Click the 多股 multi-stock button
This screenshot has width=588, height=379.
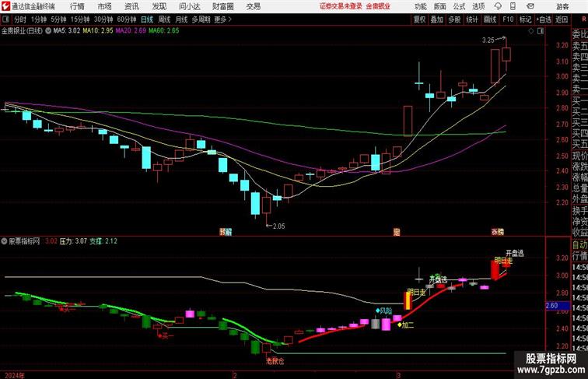coord(454,19)
